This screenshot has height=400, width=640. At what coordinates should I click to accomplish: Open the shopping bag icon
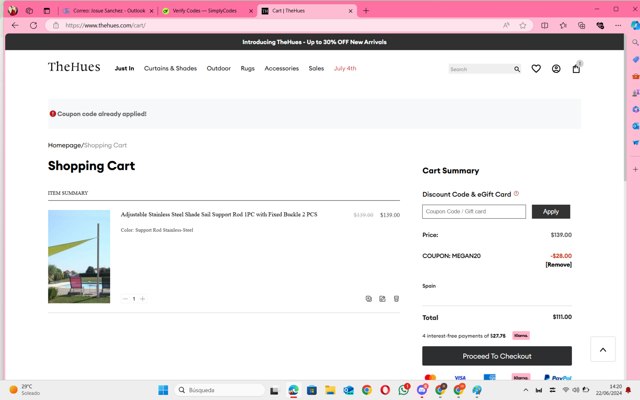[576, 69]
